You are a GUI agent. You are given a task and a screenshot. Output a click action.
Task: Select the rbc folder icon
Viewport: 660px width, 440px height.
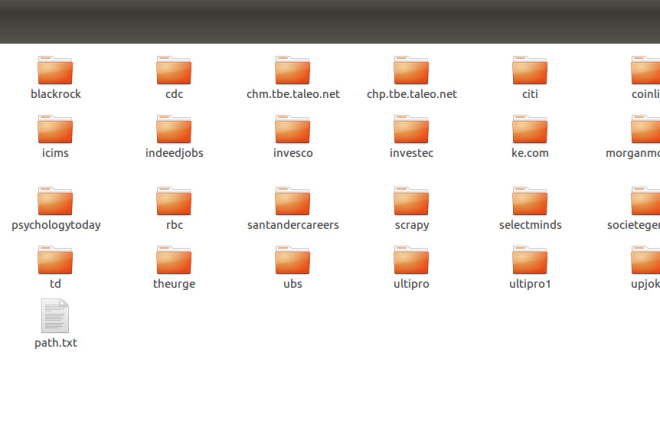pos(174,201)
